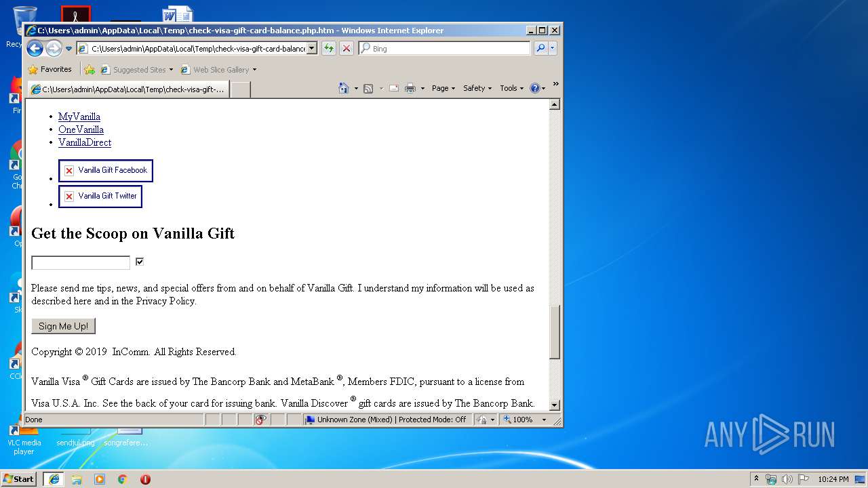This screenshot has height=488, width=868.
Task: Click the RSS Feeds icon
Action: (368, 89)
